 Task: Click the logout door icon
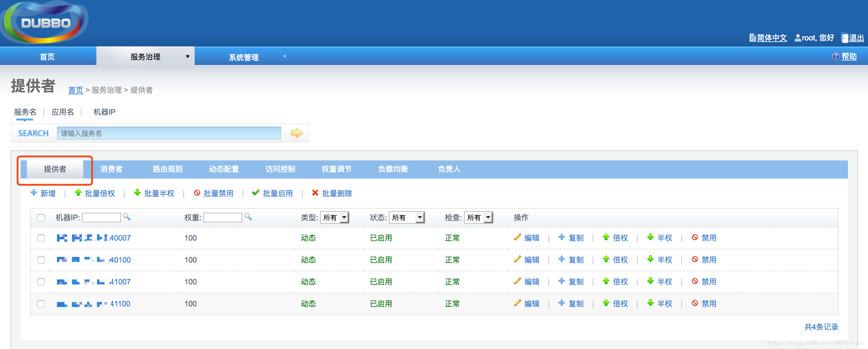(x=845, y=38)
